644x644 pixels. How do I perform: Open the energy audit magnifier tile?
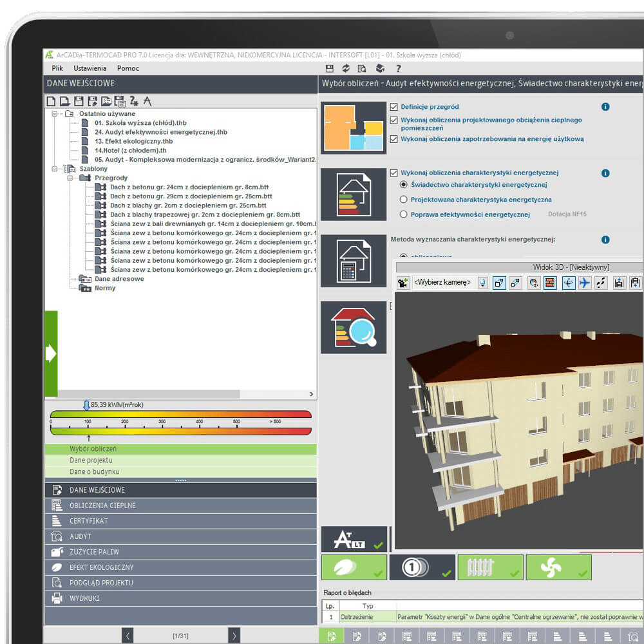(353, 327)
